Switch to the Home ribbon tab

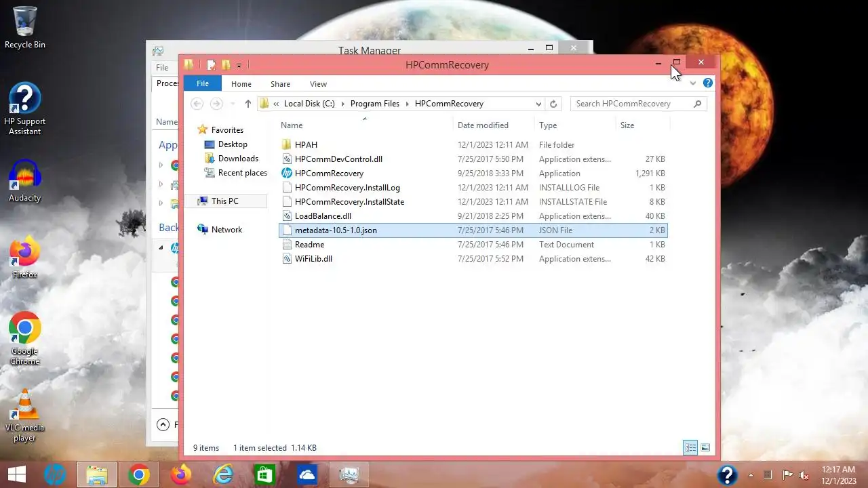coord(241,84)
